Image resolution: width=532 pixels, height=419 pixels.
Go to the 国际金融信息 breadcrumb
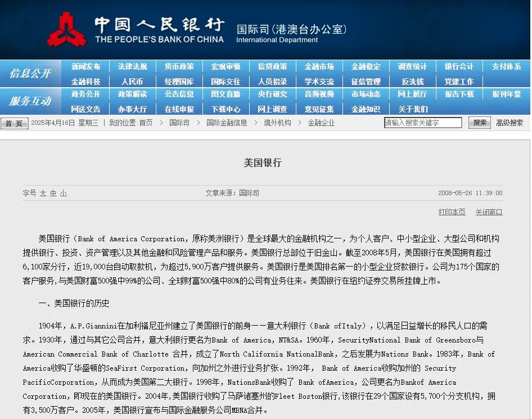(227, 123)
